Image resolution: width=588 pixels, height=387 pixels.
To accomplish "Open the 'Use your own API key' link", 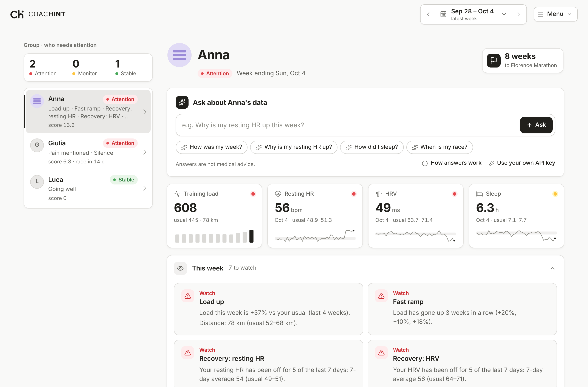I will pos(522,163).
